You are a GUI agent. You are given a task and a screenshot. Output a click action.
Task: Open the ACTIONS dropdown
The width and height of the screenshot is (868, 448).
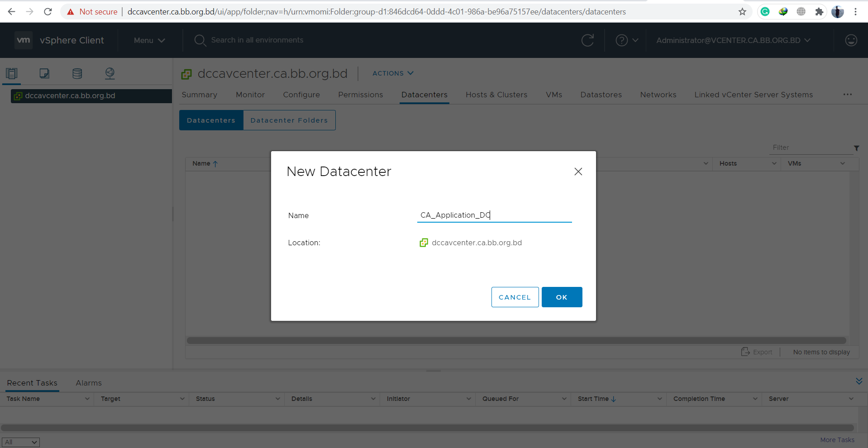point(392,73)
